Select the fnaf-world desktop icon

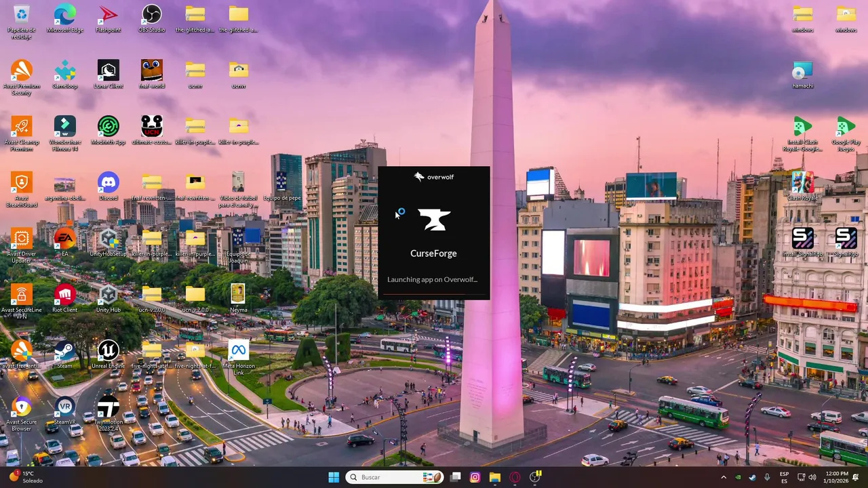(x=151, y=75)
